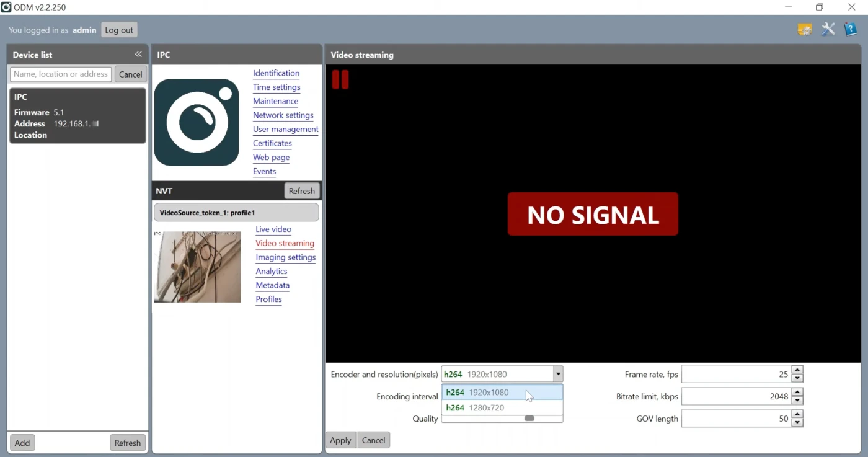Click the profile1 camera preview thumbnail
This screenshot has height=457, width=868.
pos(197,267)
